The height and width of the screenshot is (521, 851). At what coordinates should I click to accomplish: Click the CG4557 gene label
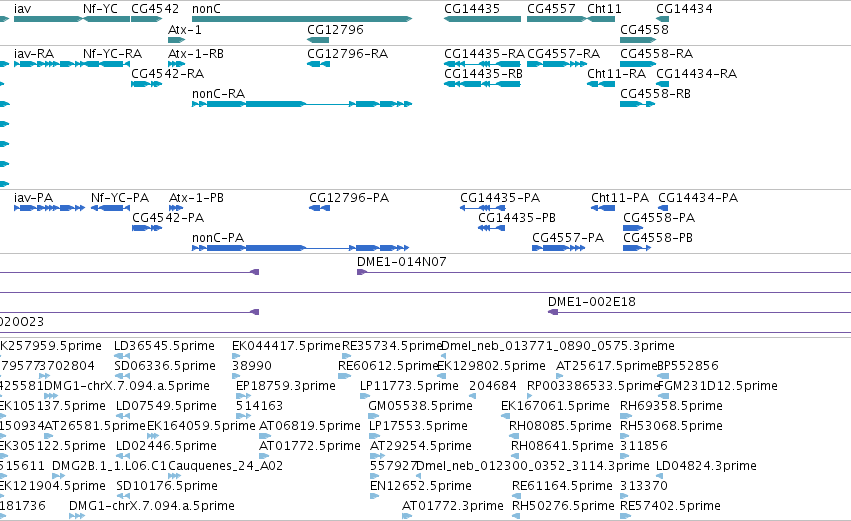(x=551, y=9)
